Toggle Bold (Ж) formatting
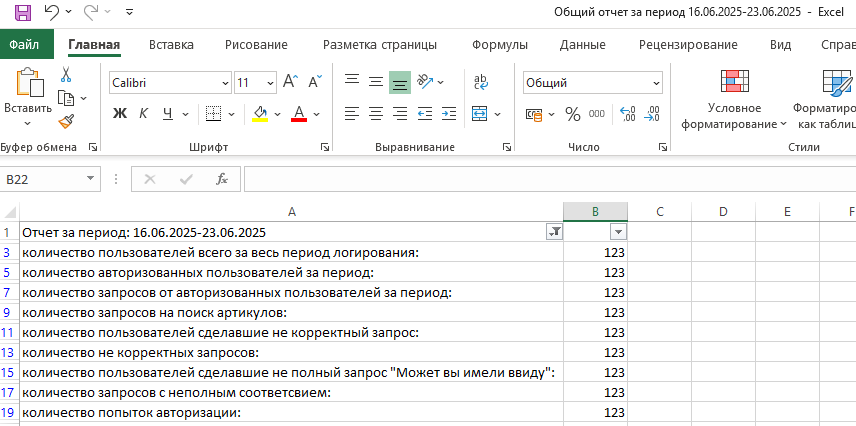 120,114
